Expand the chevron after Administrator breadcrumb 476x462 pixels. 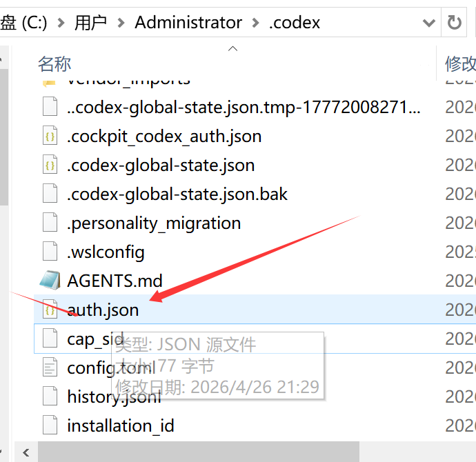(256, 23)
